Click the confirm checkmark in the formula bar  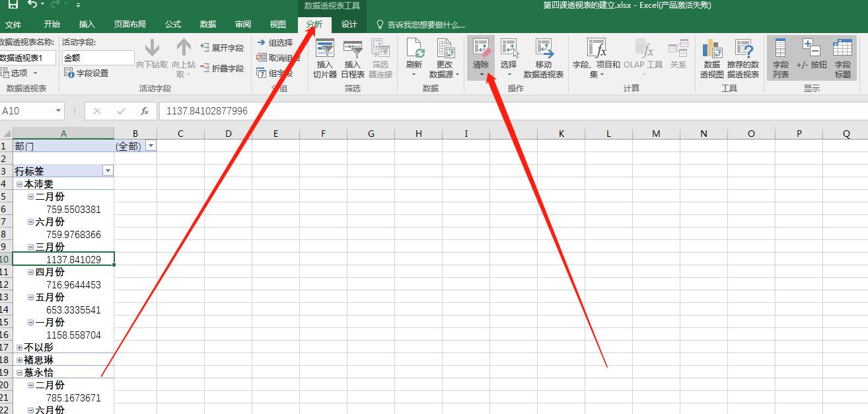pos(121,111)
